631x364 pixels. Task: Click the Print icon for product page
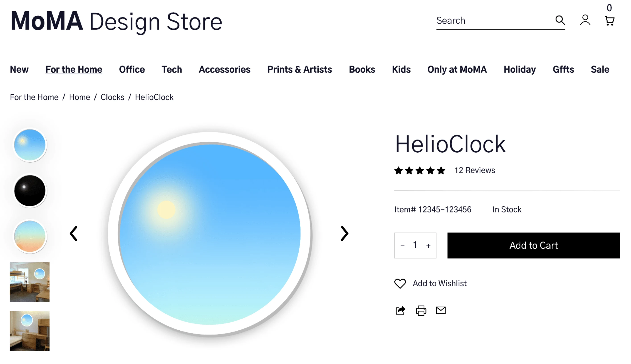(x=420, y=310)
